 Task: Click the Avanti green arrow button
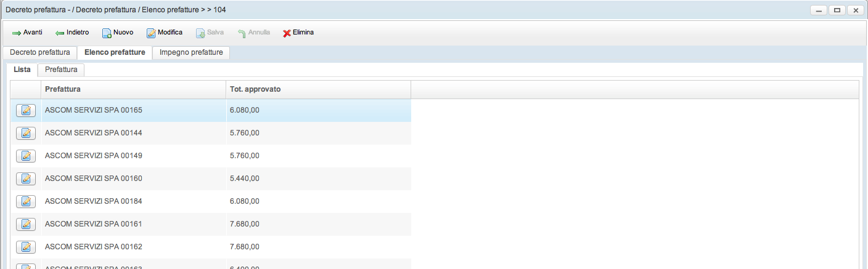[x=27, y=33]
